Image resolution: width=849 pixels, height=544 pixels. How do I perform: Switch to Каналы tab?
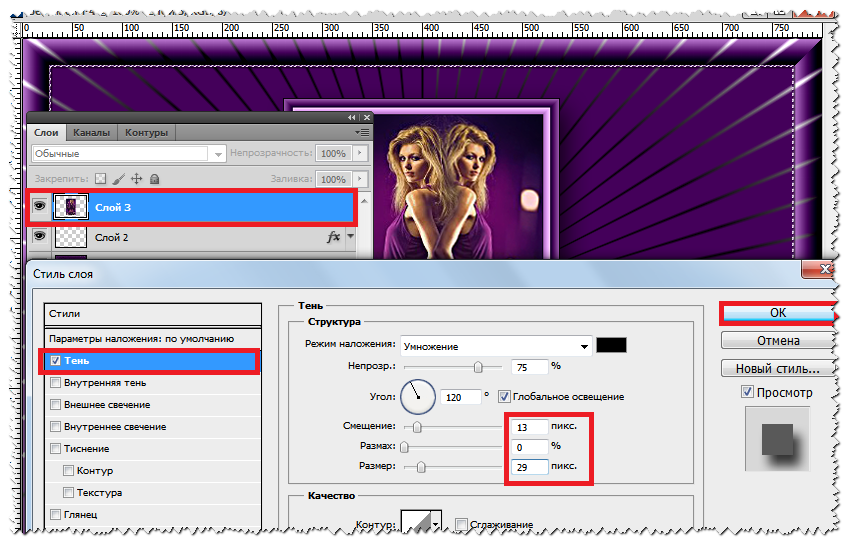92,133
